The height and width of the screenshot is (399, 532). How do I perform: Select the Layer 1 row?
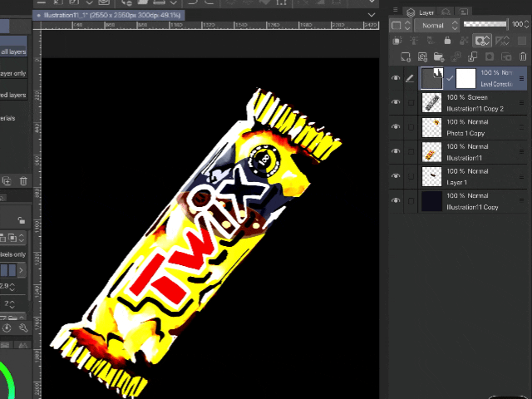(474, 176)
